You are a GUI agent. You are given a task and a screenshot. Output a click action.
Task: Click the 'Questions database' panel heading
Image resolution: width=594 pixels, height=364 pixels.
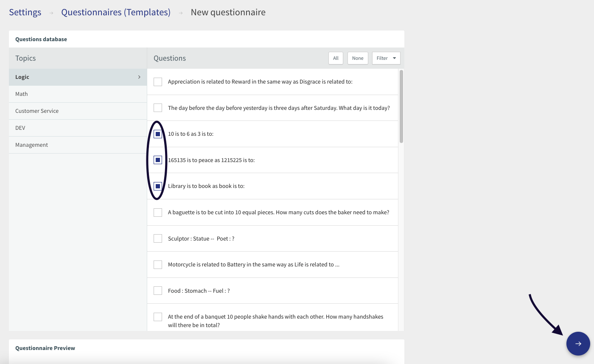[x=41, y=39]
